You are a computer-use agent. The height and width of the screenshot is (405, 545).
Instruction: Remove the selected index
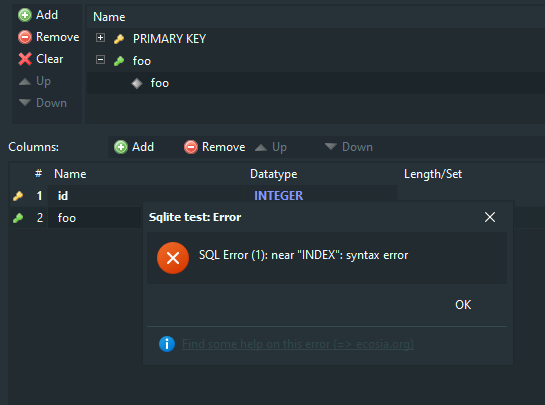click(x=48, y=37)
